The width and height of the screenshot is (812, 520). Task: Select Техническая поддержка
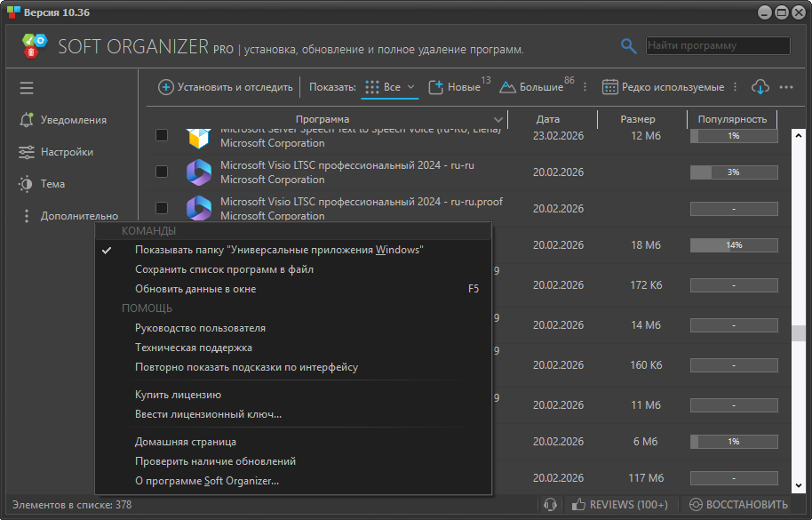[x=293, y=348]
